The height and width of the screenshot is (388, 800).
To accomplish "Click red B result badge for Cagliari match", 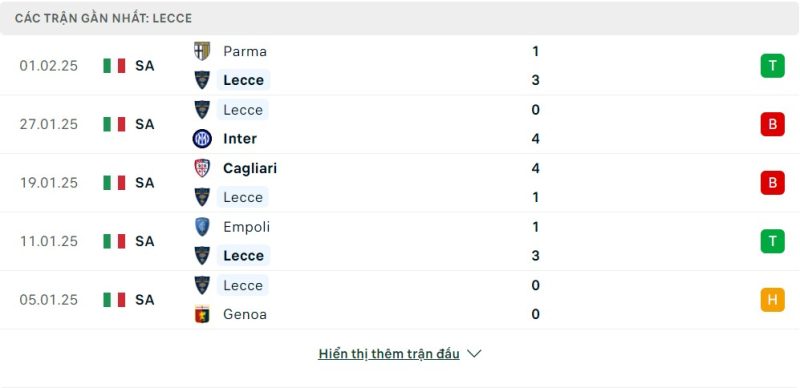I will (772, 183).
